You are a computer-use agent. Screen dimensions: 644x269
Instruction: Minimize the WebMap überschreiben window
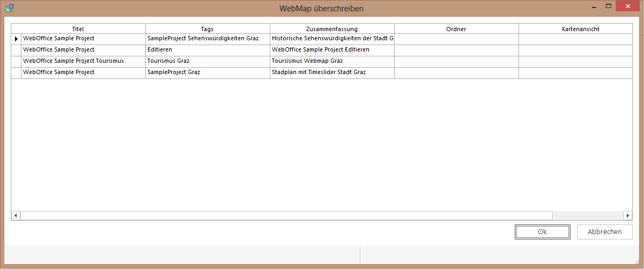(x=594, y=6)
